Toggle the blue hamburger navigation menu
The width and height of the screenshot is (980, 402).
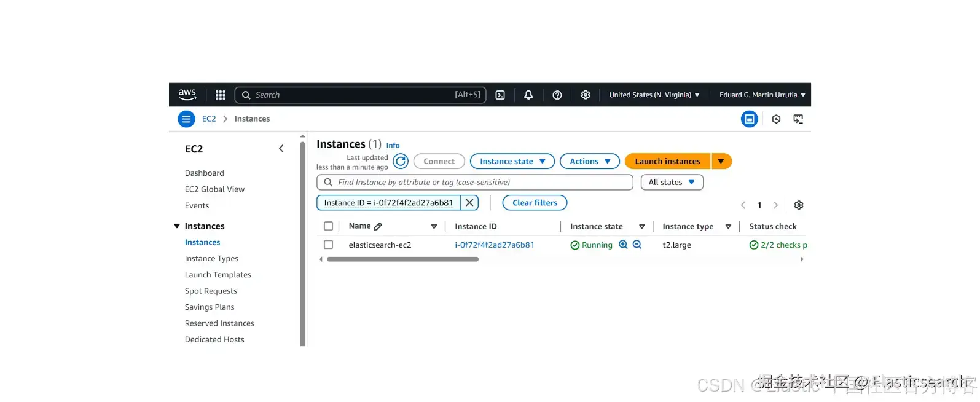[186, 119]
